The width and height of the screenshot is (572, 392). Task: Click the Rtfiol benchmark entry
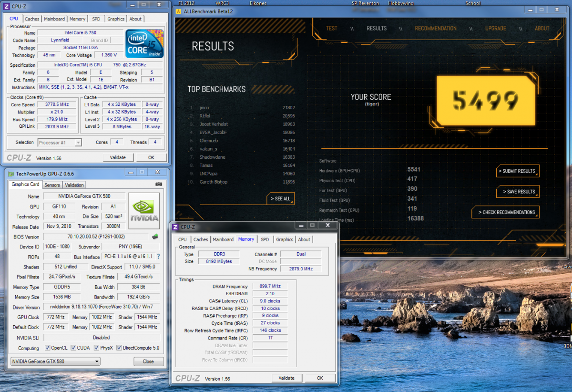[243, 116]
